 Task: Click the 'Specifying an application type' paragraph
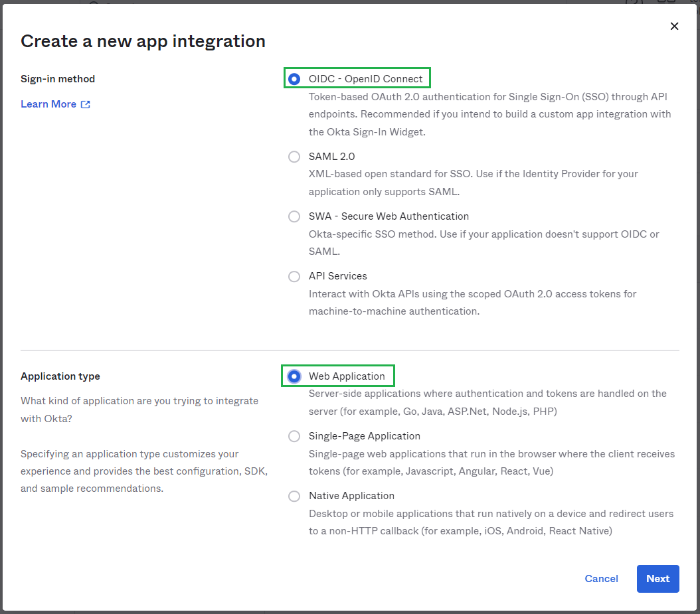(x=143, y=471)
